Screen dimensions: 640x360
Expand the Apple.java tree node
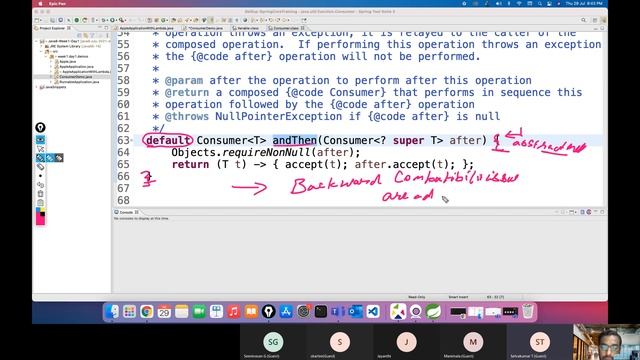coord(52,61)
